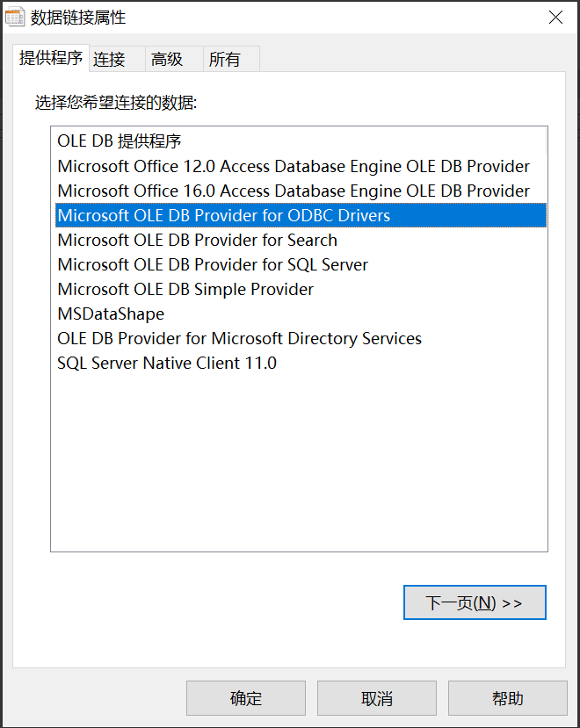Select Microsoft Office 16.0 Access Database Engine provider
The image size is (580, 728).
[294, 191]
